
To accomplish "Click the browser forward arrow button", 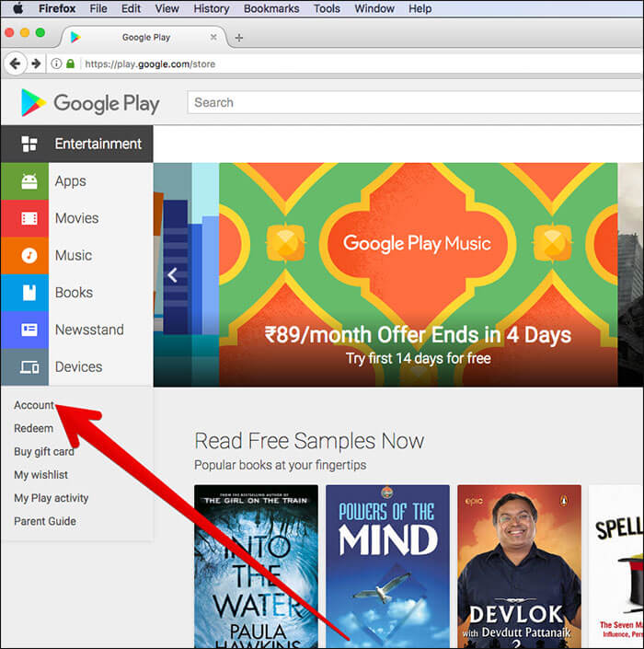I will 37,64.
